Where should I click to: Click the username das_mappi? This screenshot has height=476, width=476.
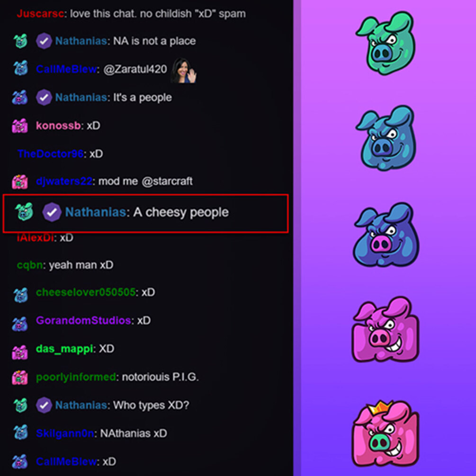click(x=64, y=349)
